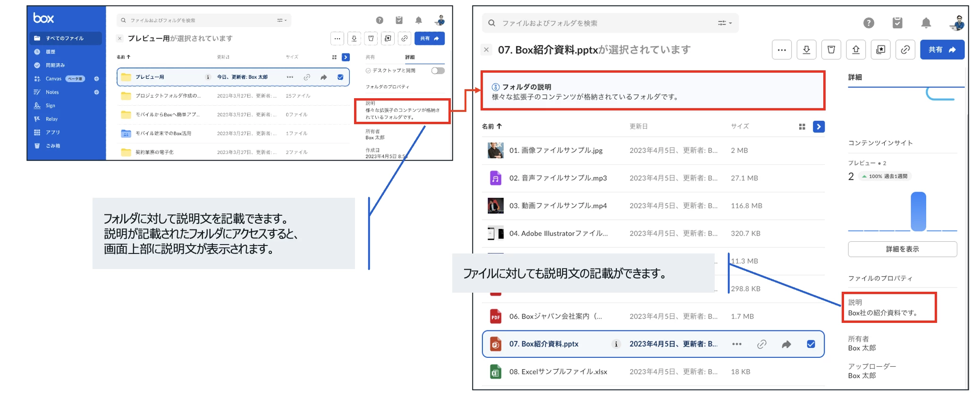Switch to the 共有 tab in the left window
Image resolution: width=980 pixels, height=397 pixels.
coord(370,57)
